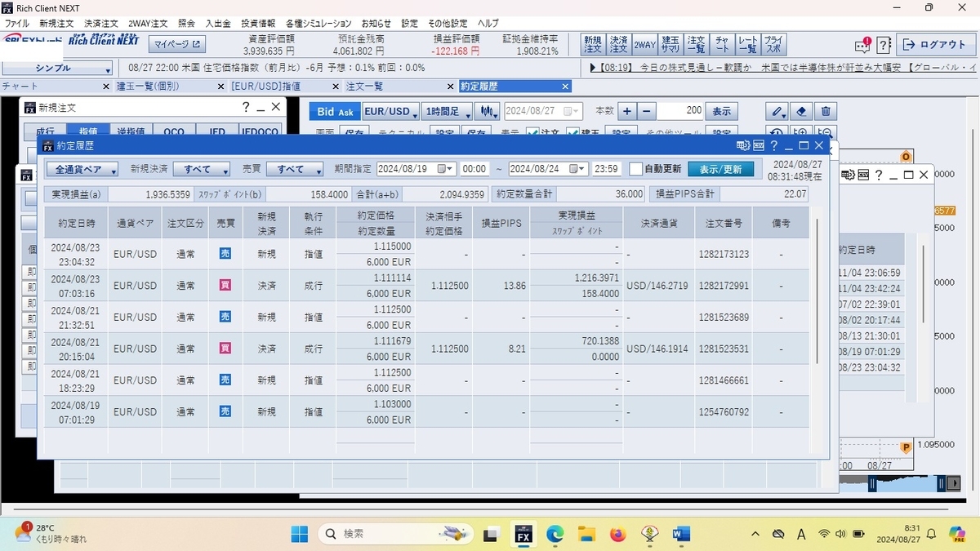
Task: Open the 注文一覧 toolbar shortcut
Action: coord(696,44)
